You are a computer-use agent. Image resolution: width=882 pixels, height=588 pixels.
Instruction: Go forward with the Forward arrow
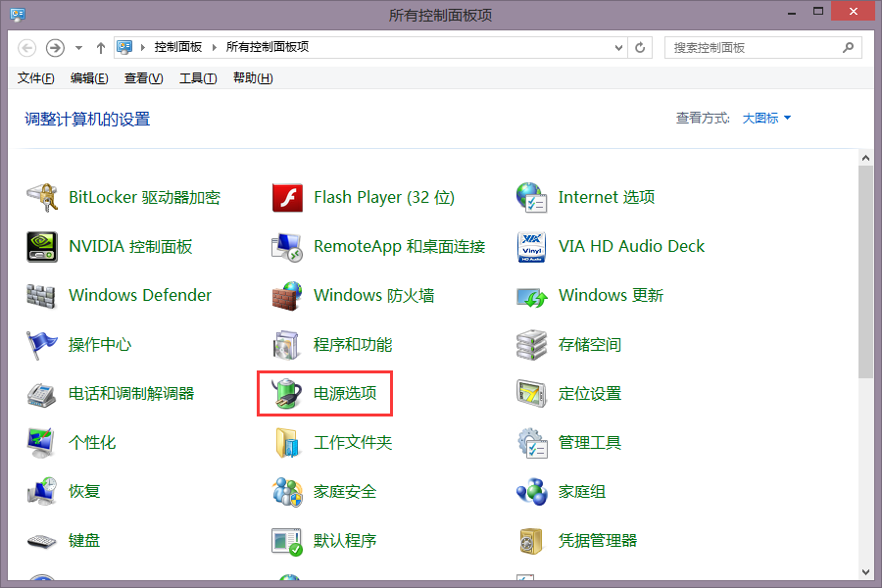55,48
